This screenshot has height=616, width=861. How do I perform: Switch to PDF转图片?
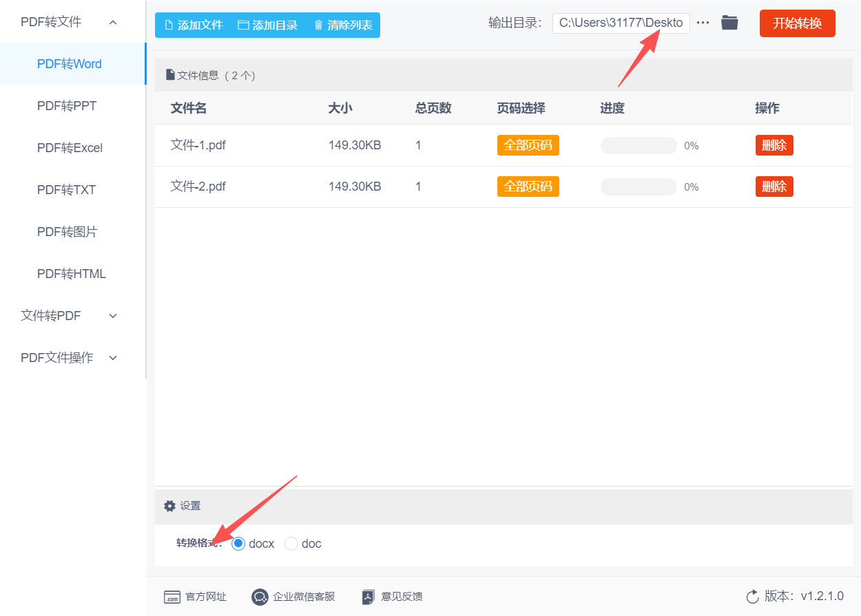tap(72, 232)
